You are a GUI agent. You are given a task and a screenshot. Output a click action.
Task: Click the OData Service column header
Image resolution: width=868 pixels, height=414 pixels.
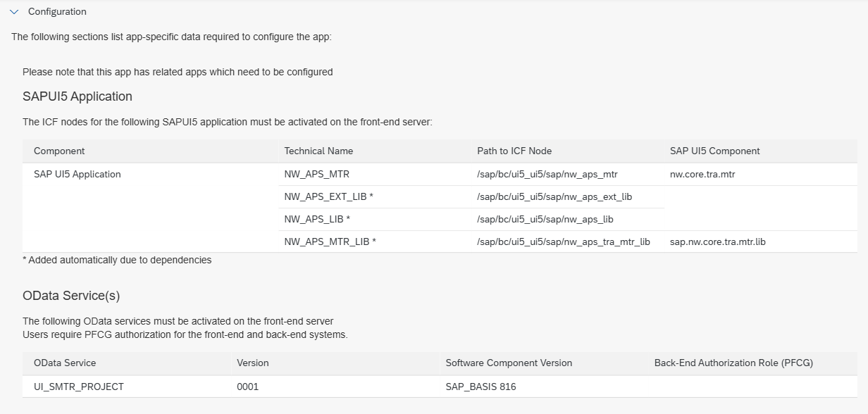pyautogui.click(x=65, y=363)
